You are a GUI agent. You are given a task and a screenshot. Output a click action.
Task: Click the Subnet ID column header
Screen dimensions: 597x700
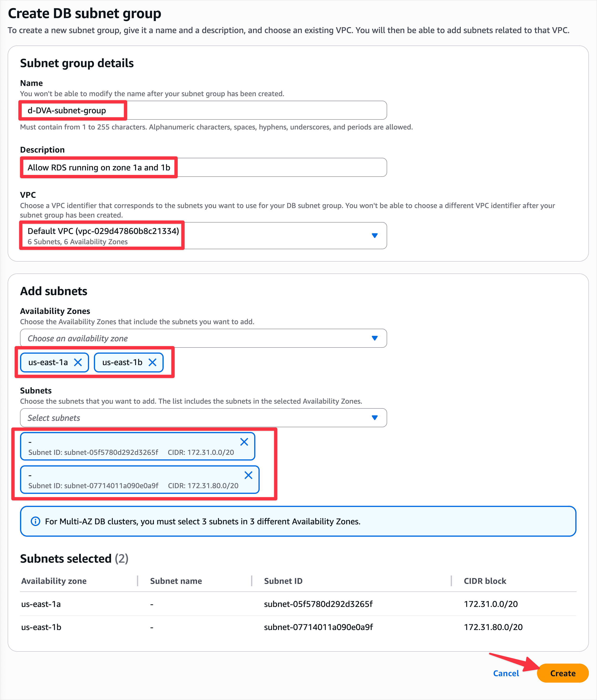pos(283,581)
